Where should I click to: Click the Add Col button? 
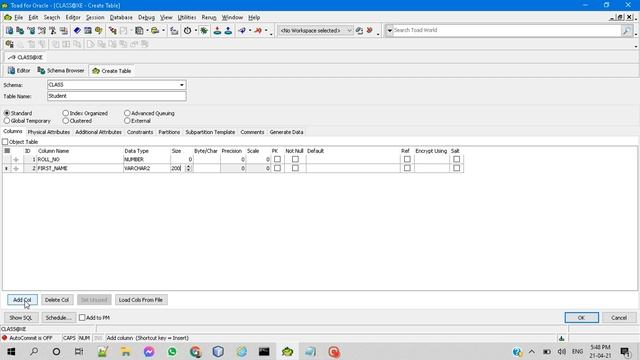coord(22,300)
